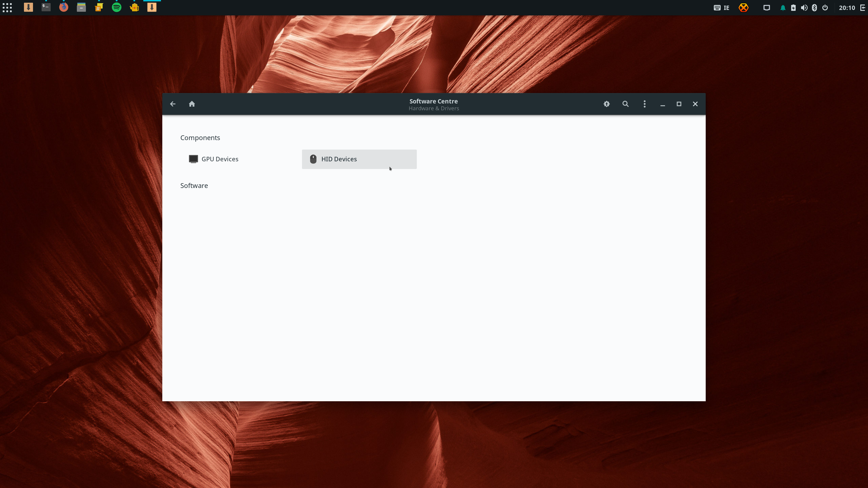Open Spotify from the panel
The height and width of the screenshot is (488, 868).
click(117, 7)
